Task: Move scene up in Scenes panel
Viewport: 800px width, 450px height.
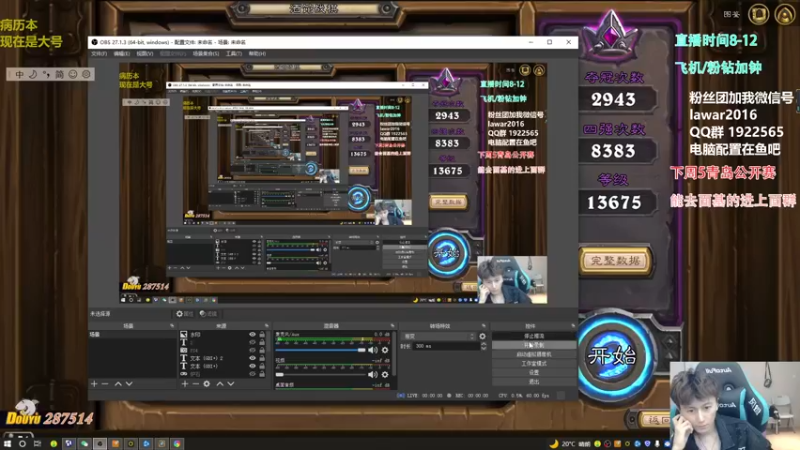Action: [x=118, y=384]
